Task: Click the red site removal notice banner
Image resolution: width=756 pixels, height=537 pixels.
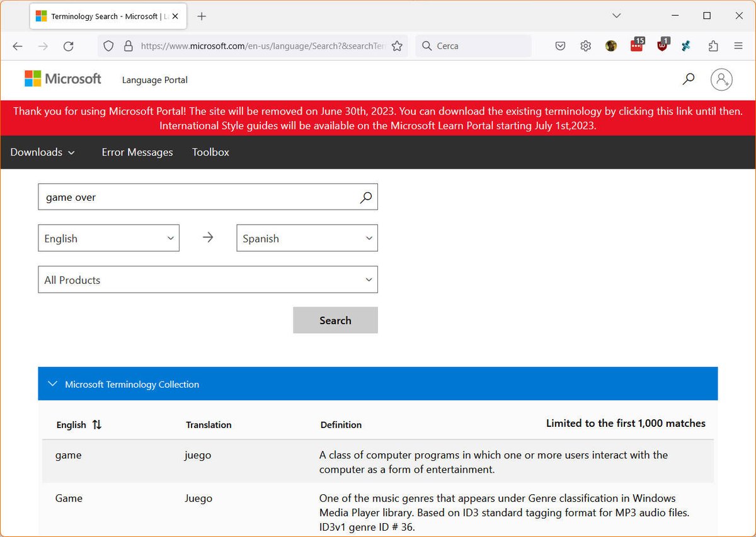Action: pos(378,118)
